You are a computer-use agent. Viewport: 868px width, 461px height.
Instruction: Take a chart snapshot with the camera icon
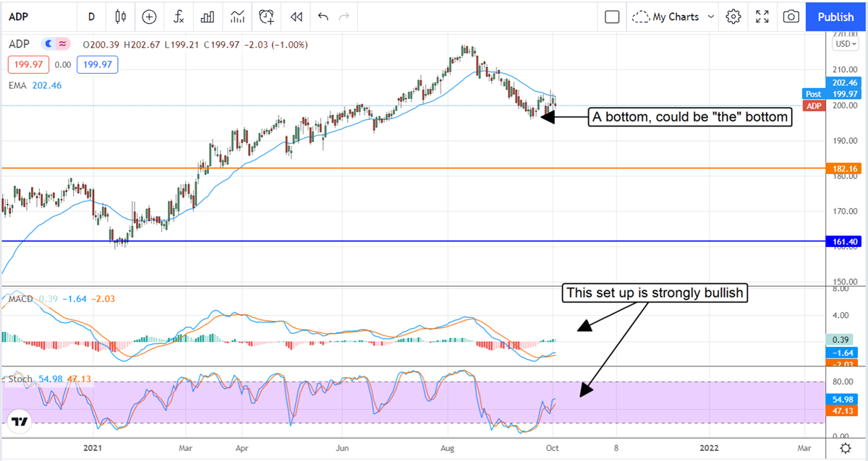point(791,16)
